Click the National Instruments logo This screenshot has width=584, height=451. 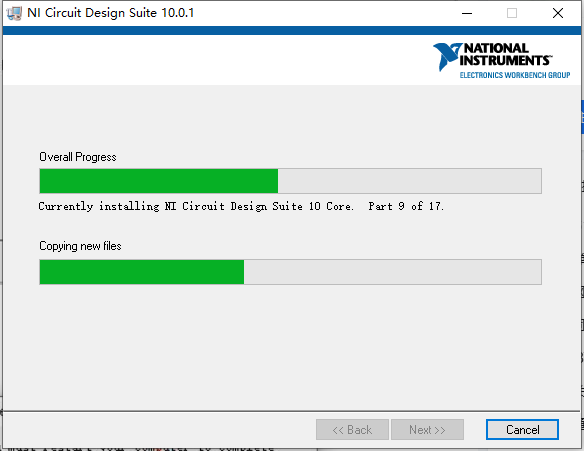pyautogui.click(x=501, y=60)
